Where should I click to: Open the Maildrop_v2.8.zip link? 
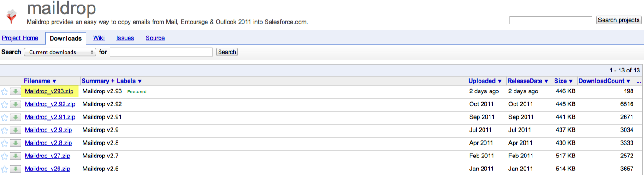coord(48,143)
